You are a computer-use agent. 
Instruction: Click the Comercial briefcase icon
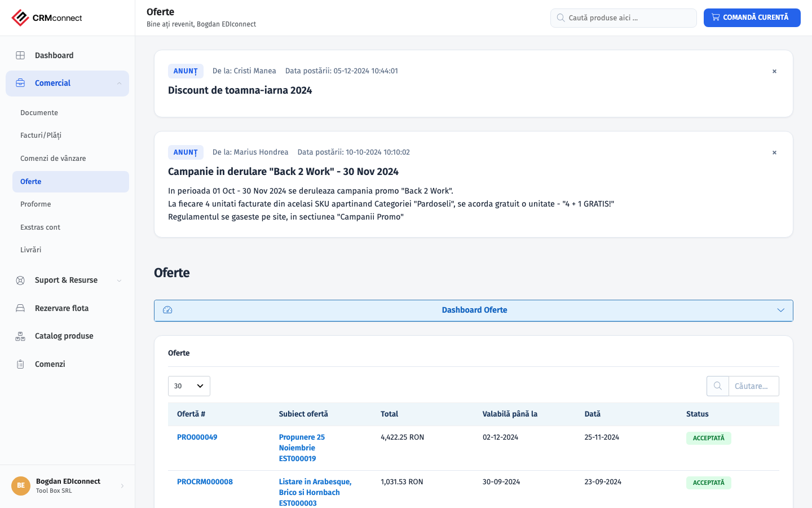[x=20, y=83]
